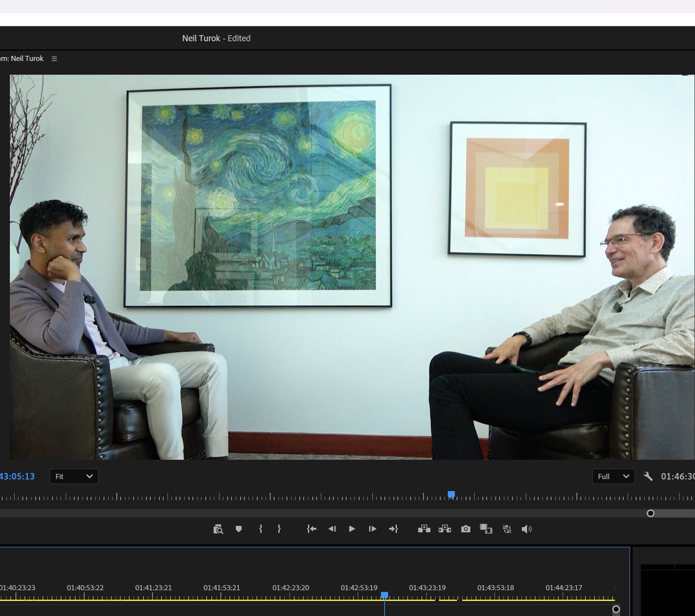
Task: Click the blue playhead timecode 43:05:13
Action: tap(17, 476)
